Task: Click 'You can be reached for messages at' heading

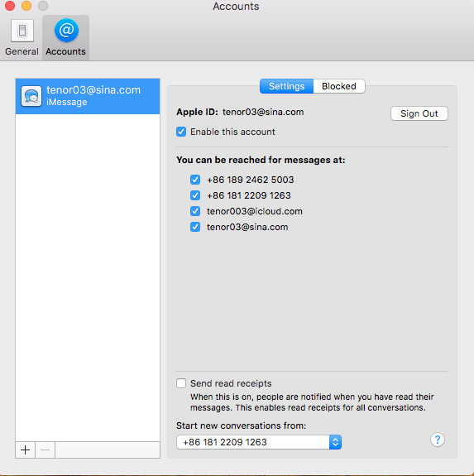Action: (261, 160)
